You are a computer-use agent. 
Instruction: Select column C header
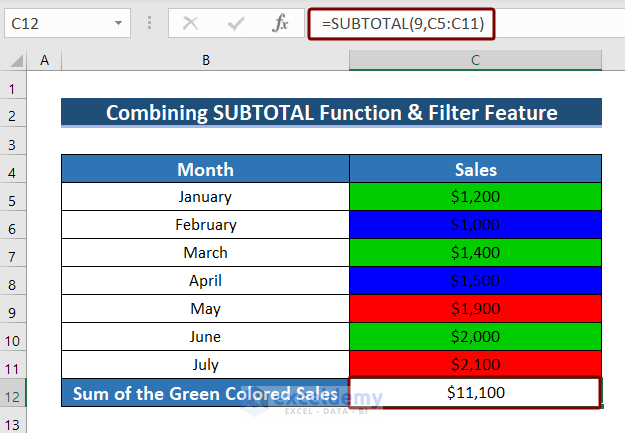(x=475, y=61)
